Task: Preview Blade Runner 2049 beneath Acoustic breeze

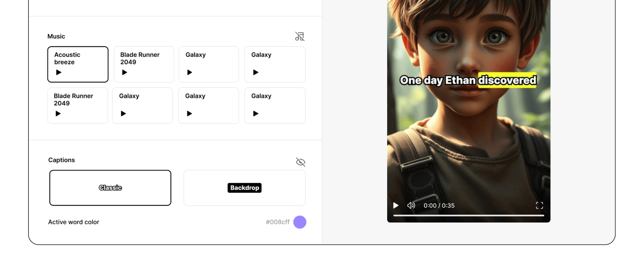Action: click(x=58, y=113)
